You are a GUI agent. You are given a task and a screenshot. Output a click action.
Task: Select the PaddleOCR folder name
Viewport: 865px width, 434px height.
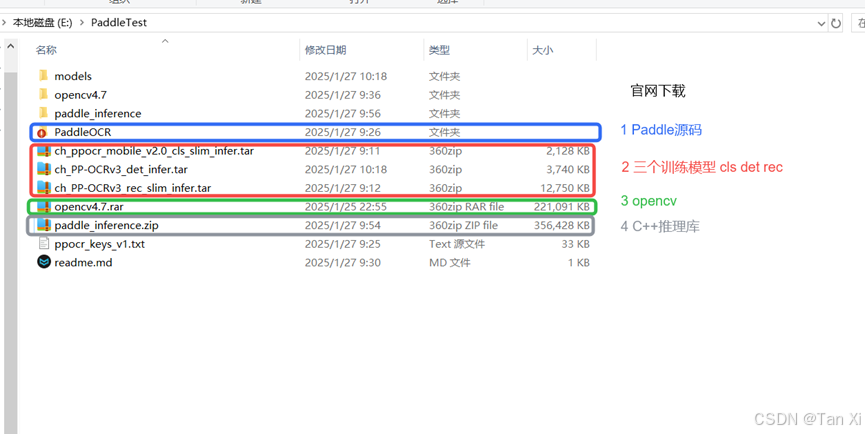click(83, 132)
